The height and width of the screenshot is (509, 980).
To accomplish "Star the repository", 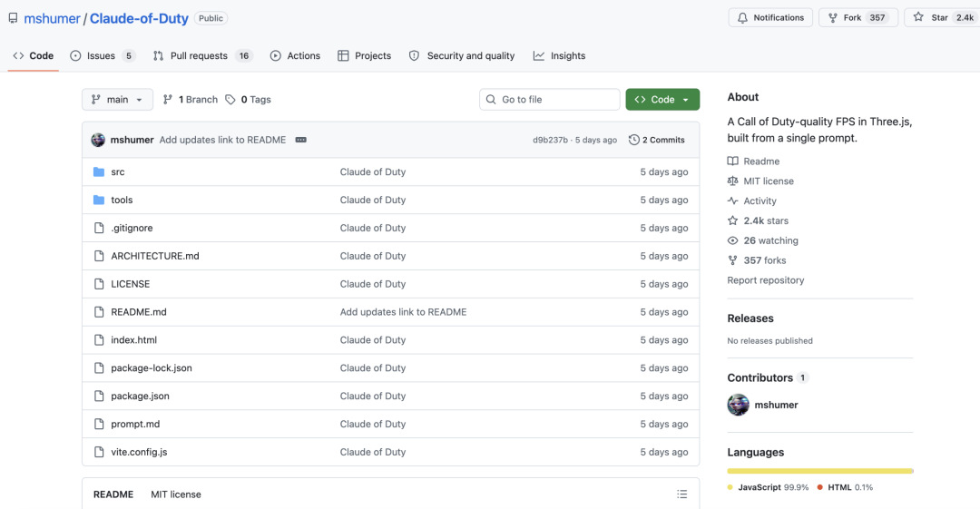I will pyautogui.click(x=944, y=17).
